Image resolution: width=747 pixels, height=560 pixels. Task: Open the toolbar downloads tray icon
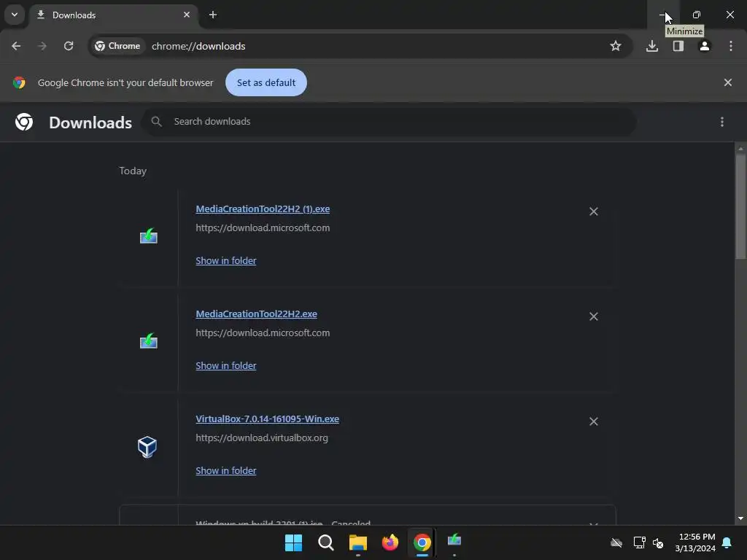coord(652,46)
